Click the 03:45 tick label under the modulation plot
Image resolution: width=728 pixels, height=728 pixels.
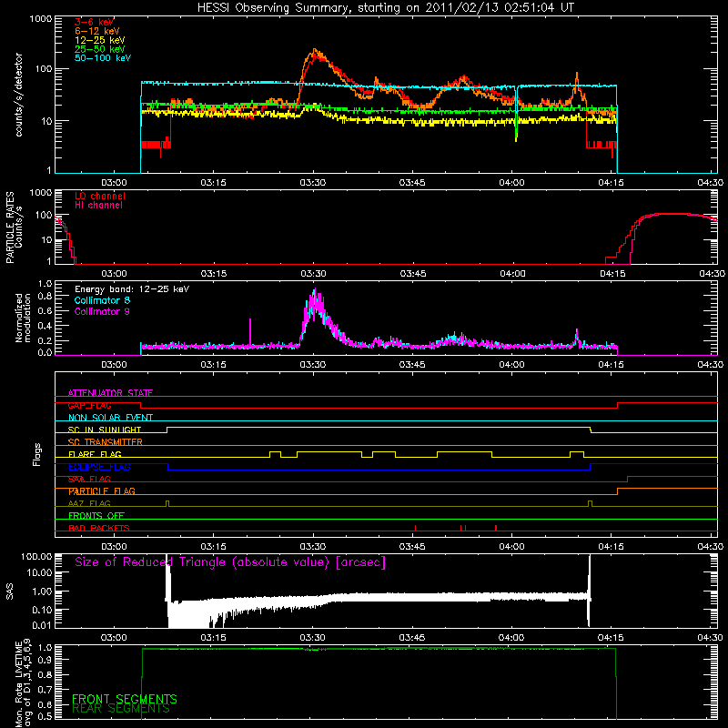pos(412,365)
